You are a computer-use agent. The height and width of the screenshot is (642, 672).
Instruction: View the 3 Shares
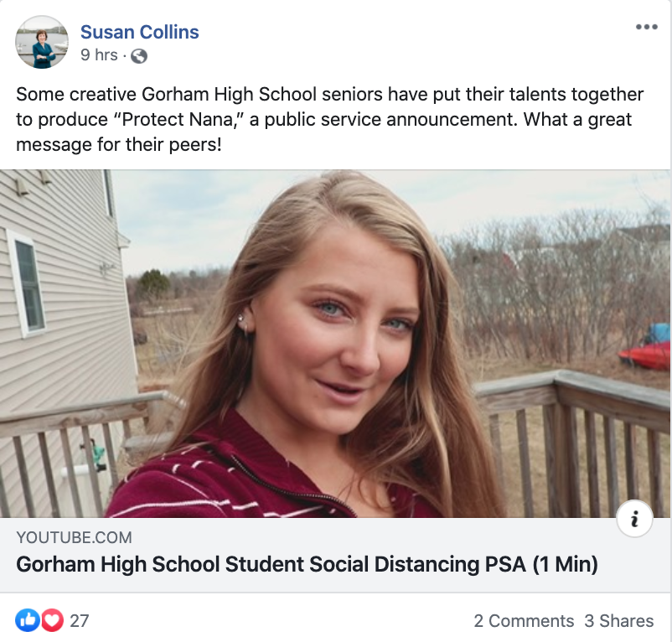(x=618, y=621)
